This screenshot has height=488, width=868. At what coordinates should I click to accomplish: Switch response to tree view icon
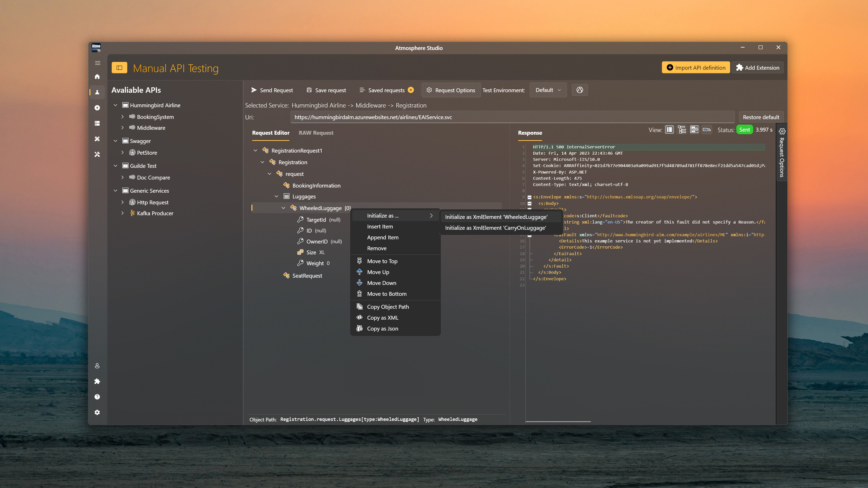coord(682,130)
